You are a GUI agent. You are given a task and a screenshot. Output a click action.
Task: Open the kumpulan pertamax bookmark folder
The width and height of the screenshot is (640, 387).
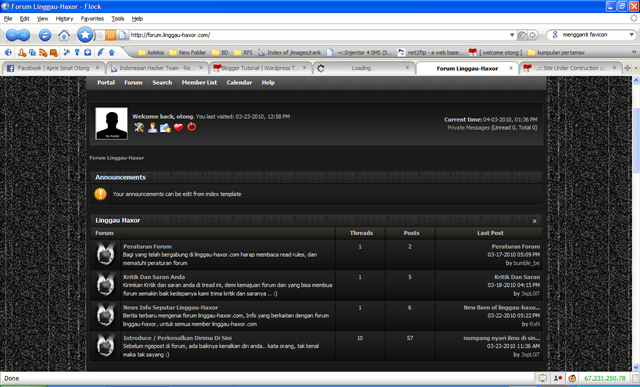tap(556, 52)
